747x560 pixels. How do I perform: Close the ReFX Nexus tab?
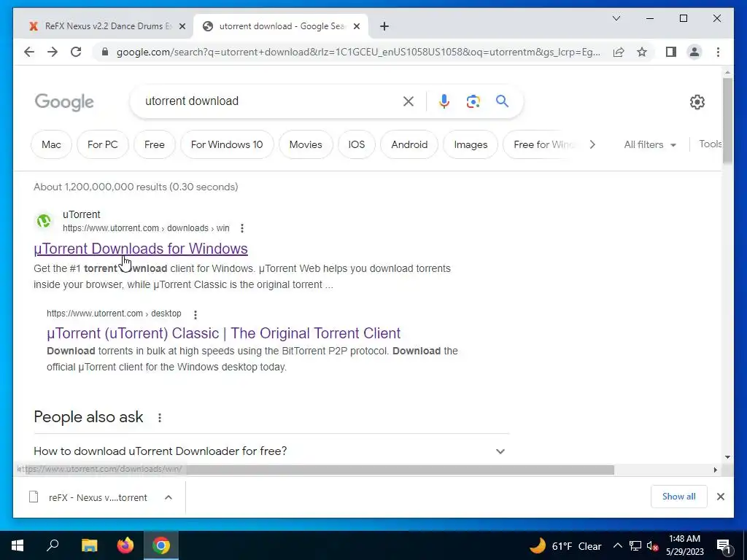tap(182, 26)
